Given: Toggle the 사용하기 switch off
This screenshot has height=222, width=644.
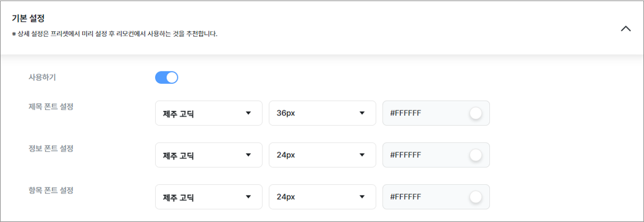Looking at the screenshot, I should 166,77.
